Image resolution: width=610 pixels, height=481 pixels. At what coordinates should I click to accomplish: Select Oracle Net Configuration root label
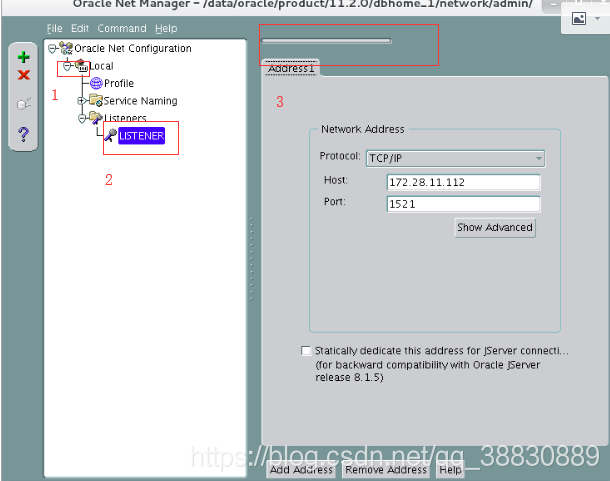pyautogui.click(x=133, y=48)
